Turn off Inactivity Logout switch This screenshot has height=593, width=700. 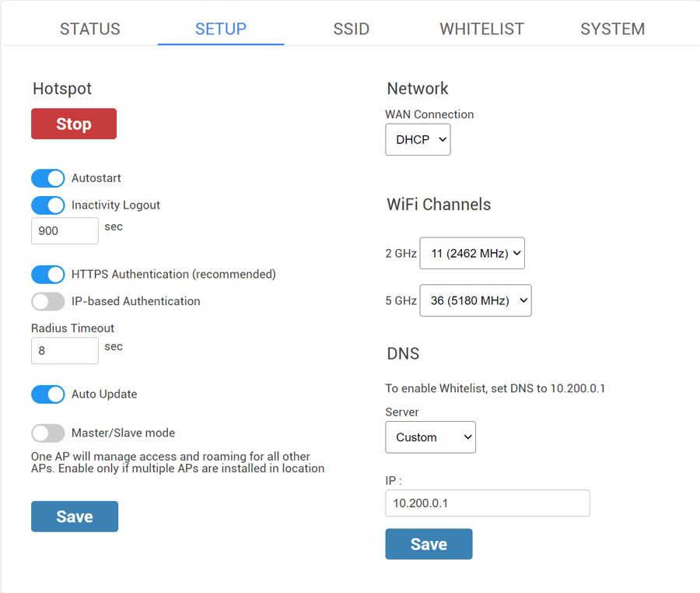(48, 205)
